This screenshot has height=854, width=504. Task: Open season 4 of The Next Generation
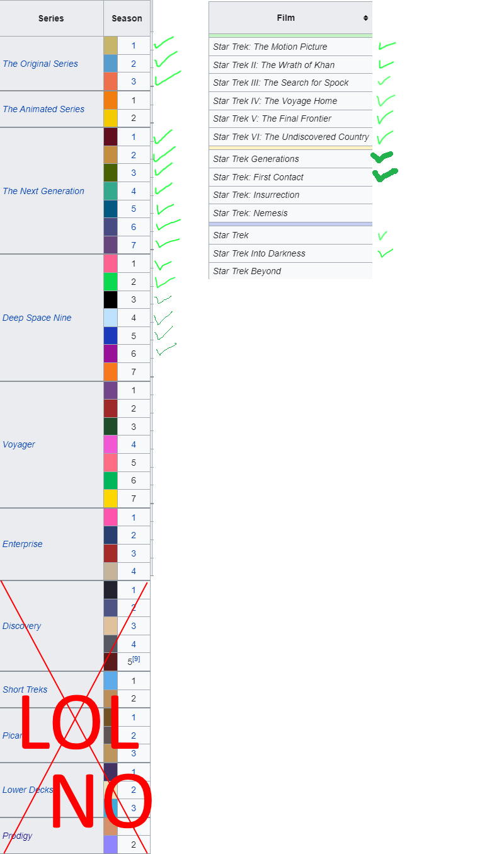(134, 191)
